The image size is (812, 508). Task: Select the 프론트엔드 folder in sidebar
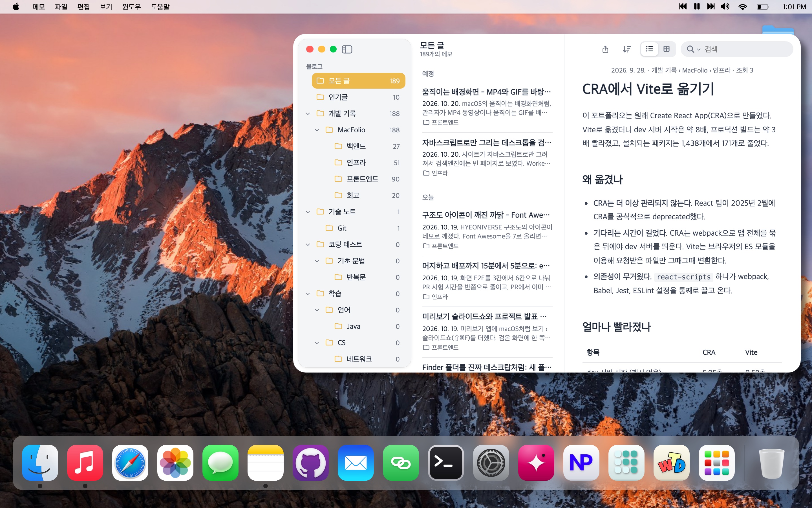click(358, 179)
